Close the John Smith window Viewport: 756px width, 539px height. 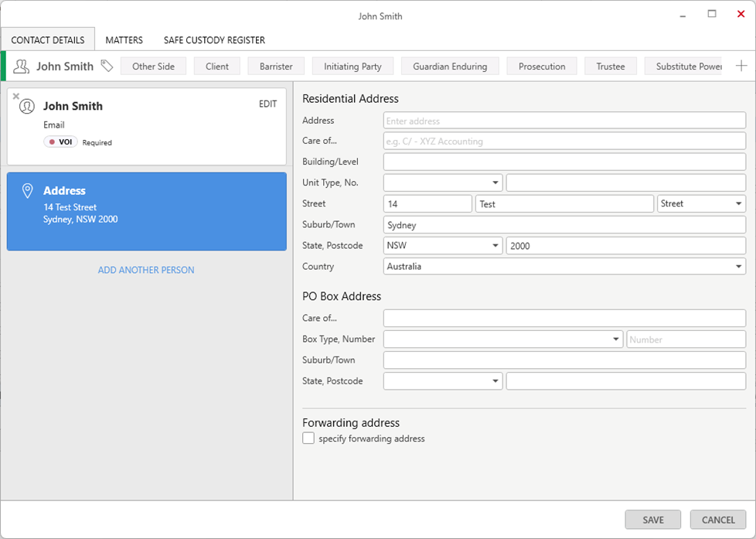click(741, 14)
